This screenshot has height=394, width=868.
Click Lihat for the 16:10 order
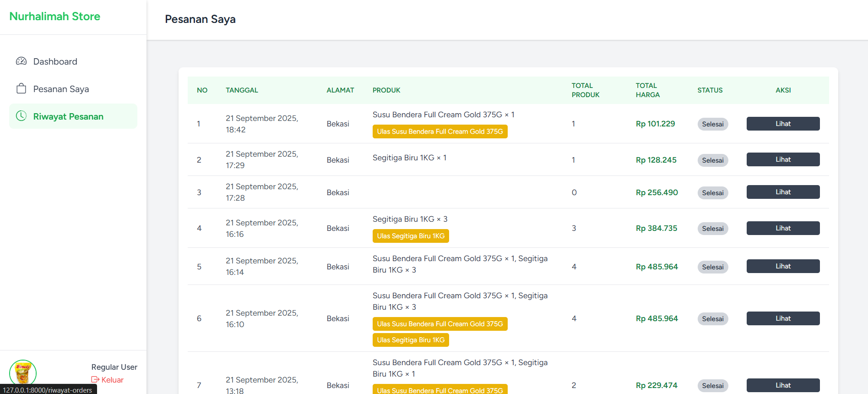pos(783,318)
